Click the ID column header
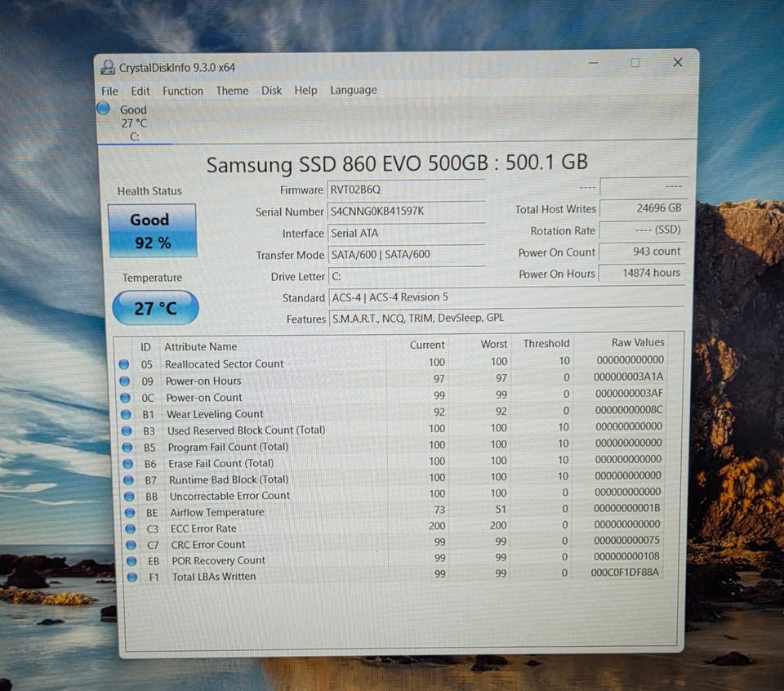The width and height of the screenshot is (784, 691). pyautogui.click(x=145, y=347)
